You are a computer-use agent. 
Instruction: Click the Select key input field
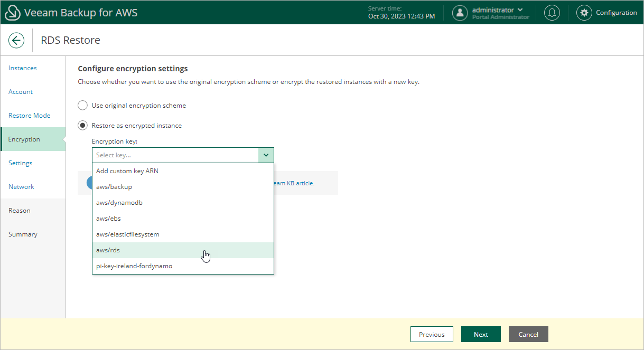point(175,155)
